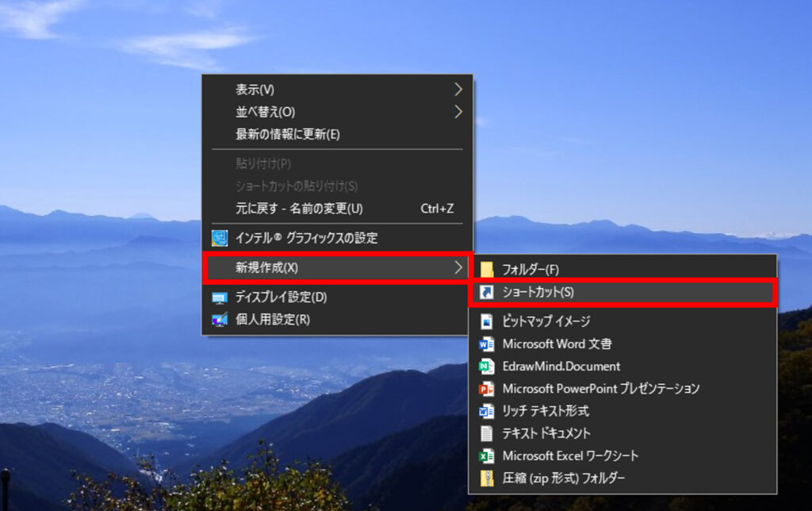Image resolution: width=812 pixels, height=511 pixels.
Task: Create a 圧縮 (zip 形式) フォルダー
Action: click(x=622, y=478)
